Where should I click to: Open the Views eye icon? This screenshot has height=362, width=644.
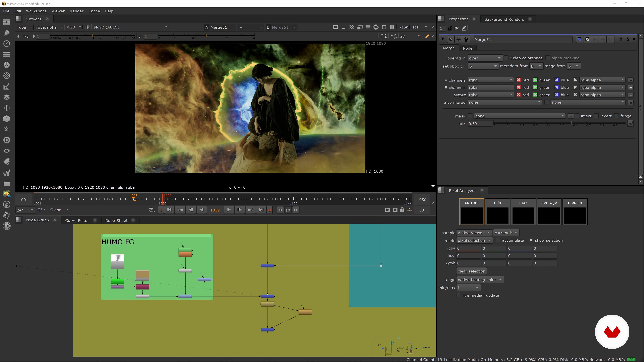(x=7, y=151)
